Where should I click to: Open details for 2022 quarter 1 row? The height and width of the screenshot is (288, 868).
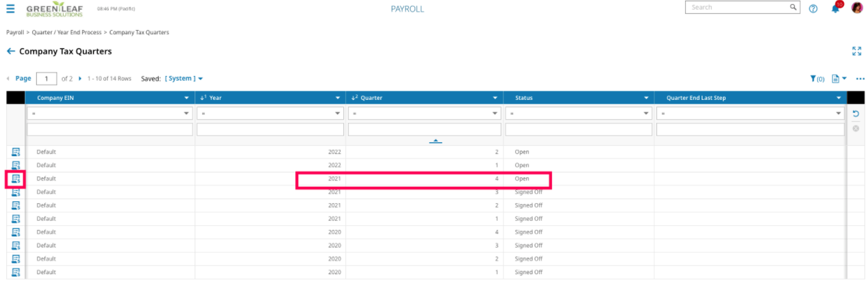click(16, 165)
